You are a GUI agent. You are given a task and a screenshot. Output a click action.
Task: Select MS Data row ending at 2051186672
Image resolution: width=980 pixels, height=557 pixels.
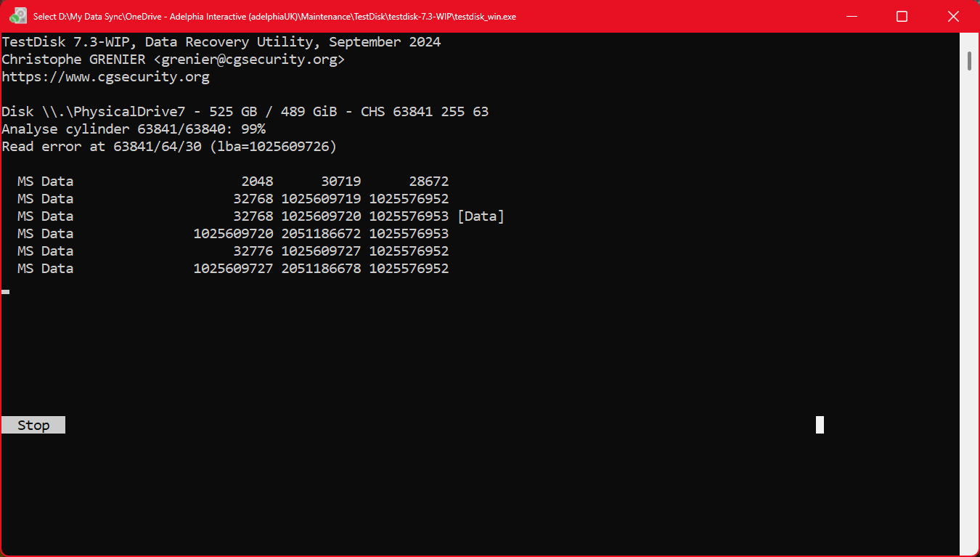pos(233,234)
